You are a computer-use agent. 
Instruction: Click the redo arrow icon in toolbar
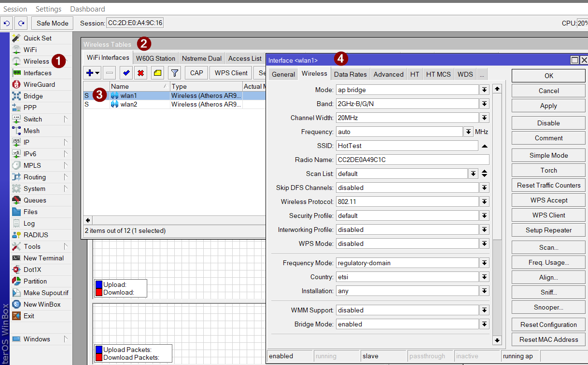click(x=21, y=23)
